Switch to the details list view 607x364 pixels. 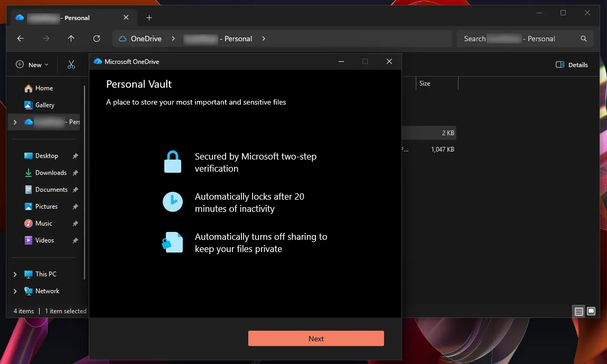pyautogui.click(x=579, y=311)
